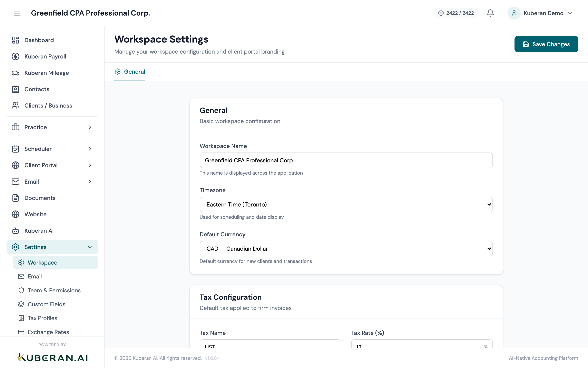588x368 pixels.
Task: Click the user avatar icon
Action: 514,13
